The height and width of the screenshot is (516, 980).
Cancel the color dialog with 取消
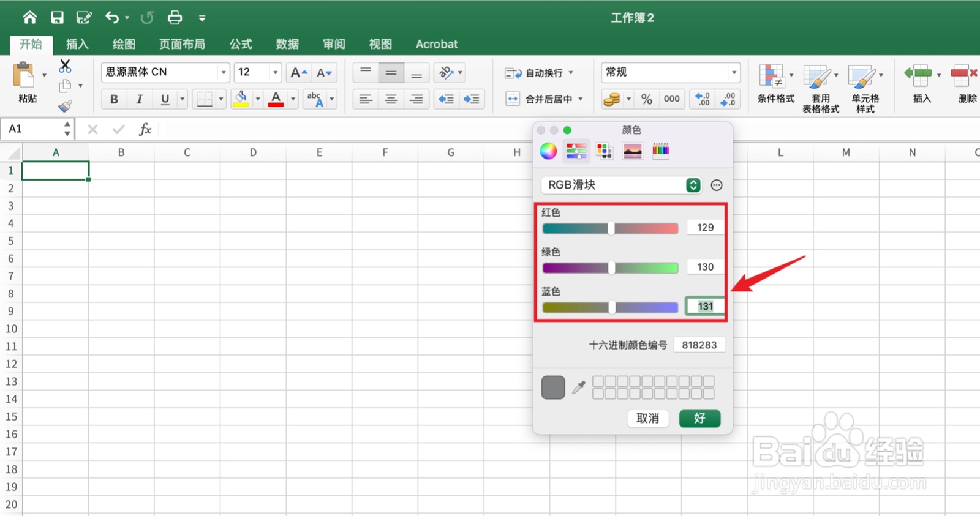pyautogui.click(x=647, y=419)
